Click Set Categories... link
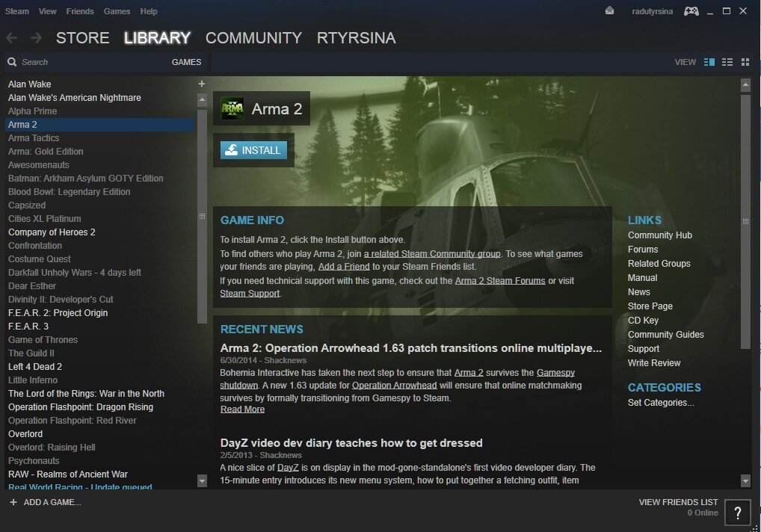Screen dimensions: 761x532 [661, 403]
